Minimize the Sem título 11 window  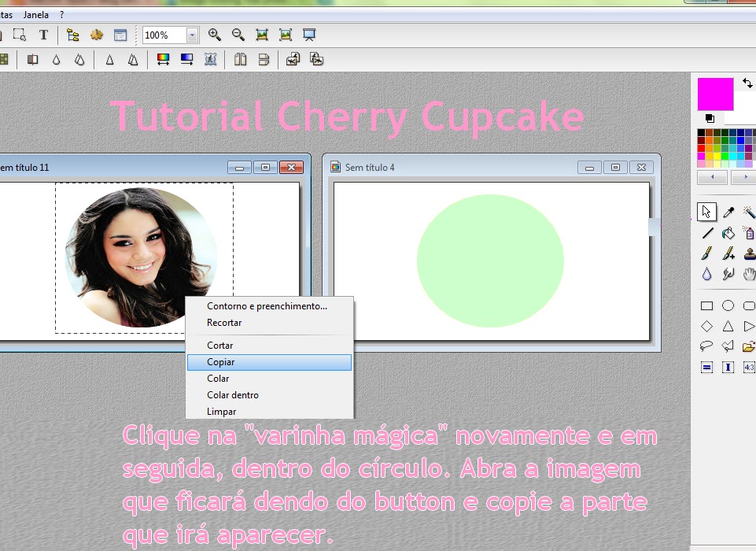pyautogui.click(x=239, y=168)
